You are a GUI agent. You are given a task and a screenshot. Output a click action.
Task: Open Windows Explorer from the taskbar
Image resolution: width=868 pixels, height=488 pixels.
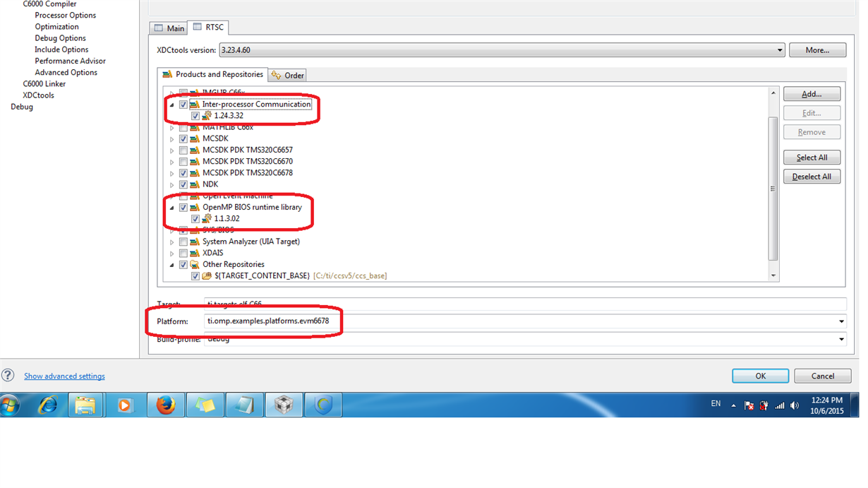click(85, 405)
